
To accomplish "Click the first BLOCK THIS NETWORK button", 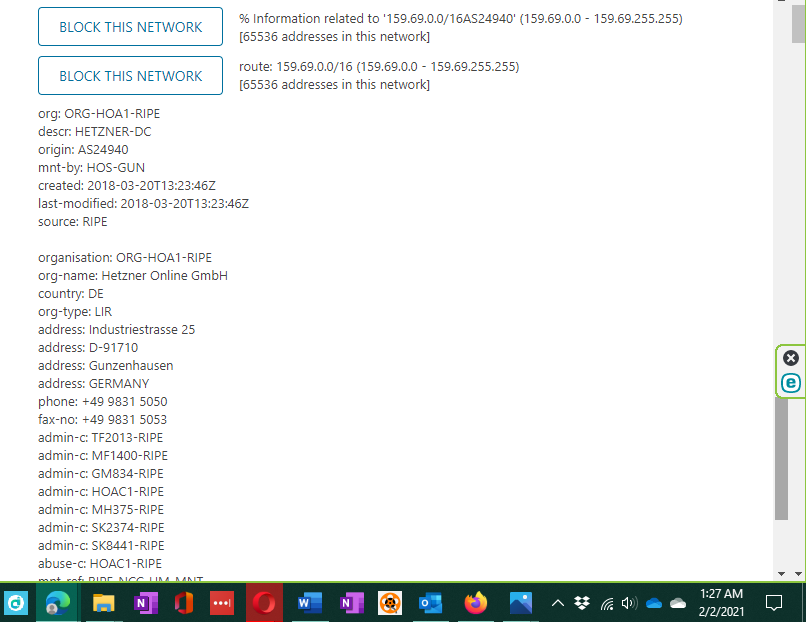I will 130,27.
